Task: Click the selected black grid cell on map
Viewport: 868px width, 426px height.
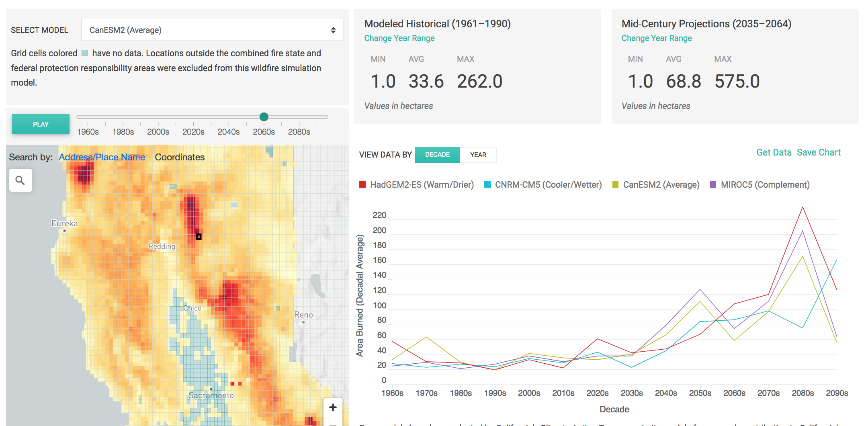Action: pyautogui.click(x=199, y=237)
